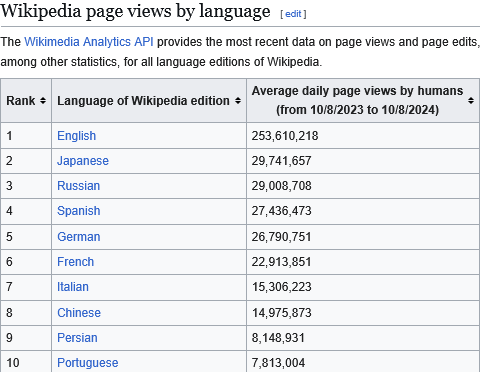
Task: Click rank number 2 in Japanese row
Action: [9, 161]
